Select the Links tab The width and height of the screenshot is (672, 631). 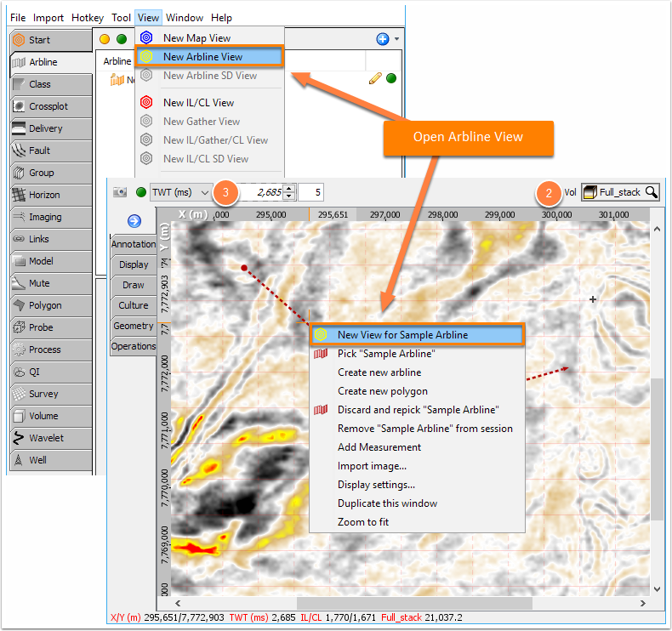[x=50, y=239]
